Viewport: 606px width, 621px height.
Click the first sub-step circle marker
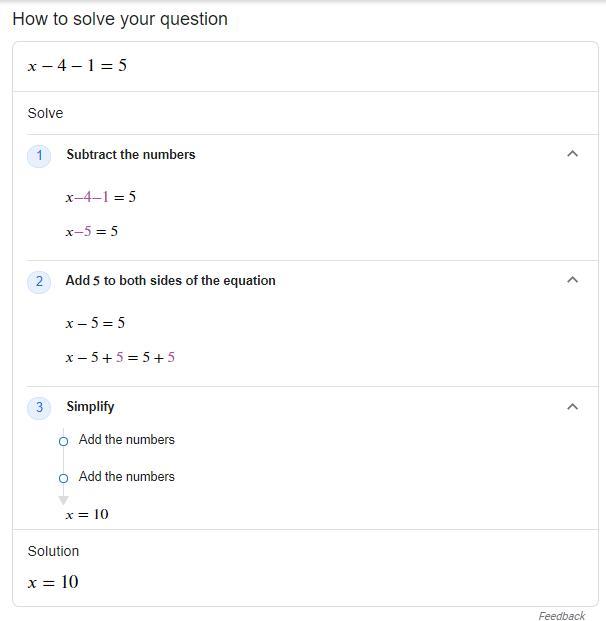(63, 441)
